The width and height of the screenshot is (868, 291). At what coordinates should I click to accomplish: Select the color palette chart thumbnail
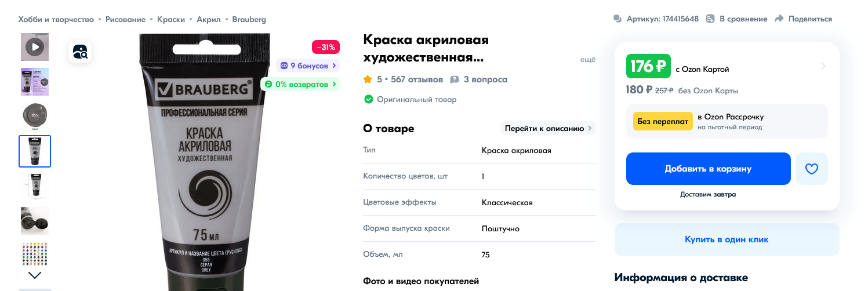click(x=35, y=254)
